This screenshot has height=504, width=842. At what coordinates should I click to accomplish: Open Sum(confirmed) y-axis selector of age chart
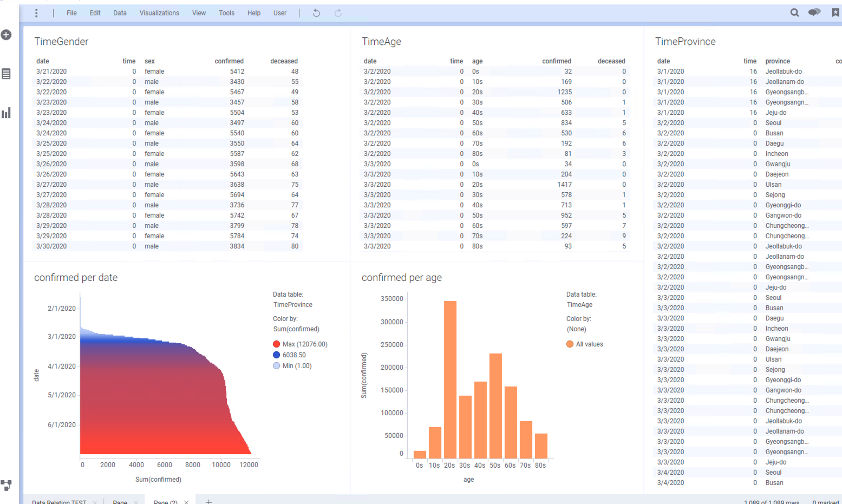(x=364, y=376)
